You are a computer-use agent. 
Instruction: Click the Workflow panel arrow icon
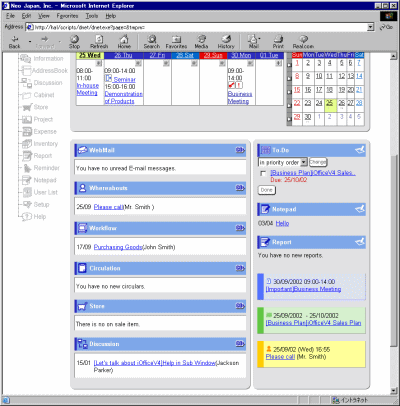tap(240, 228)
